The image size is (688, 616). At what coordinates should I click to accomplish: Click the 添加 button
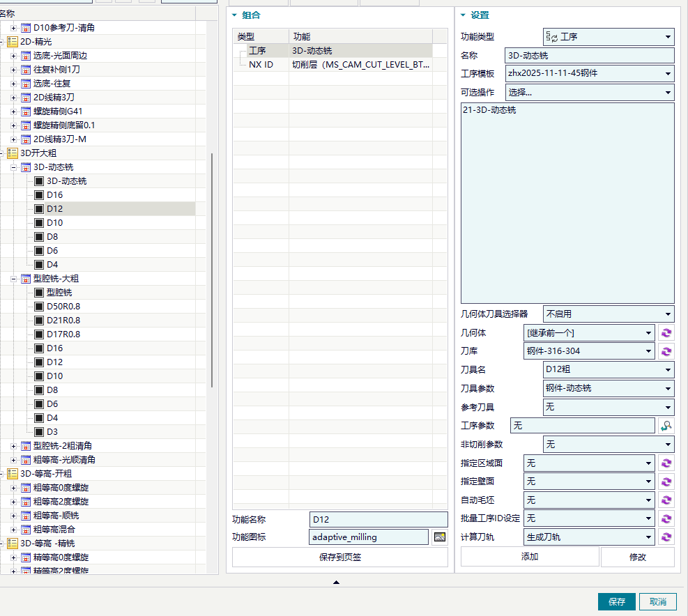[x=530, y=557]
